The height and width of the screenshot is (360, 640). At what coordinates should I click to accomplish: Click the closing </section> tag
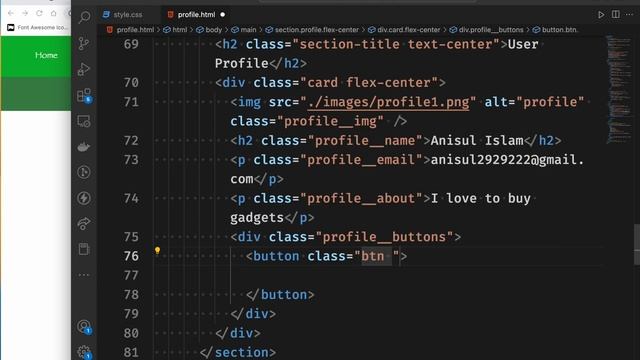pos(238,352)
